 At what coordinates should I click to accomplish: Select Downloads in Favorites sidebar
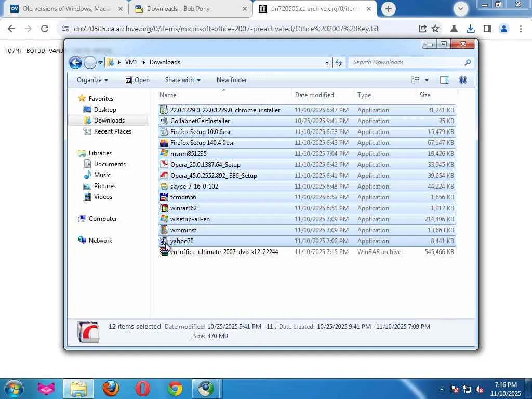coord(109,121)
